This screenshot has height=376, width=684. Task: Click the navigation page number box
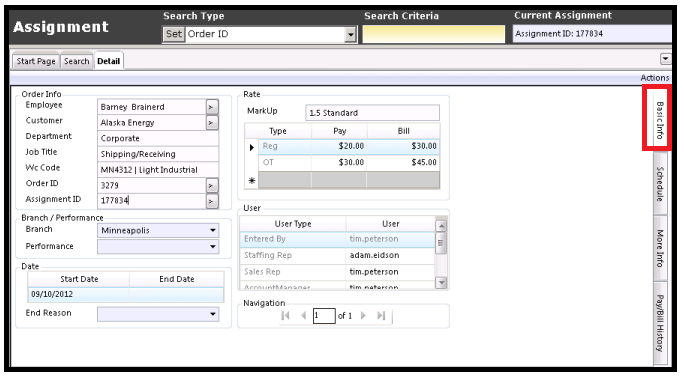point(324,316)
